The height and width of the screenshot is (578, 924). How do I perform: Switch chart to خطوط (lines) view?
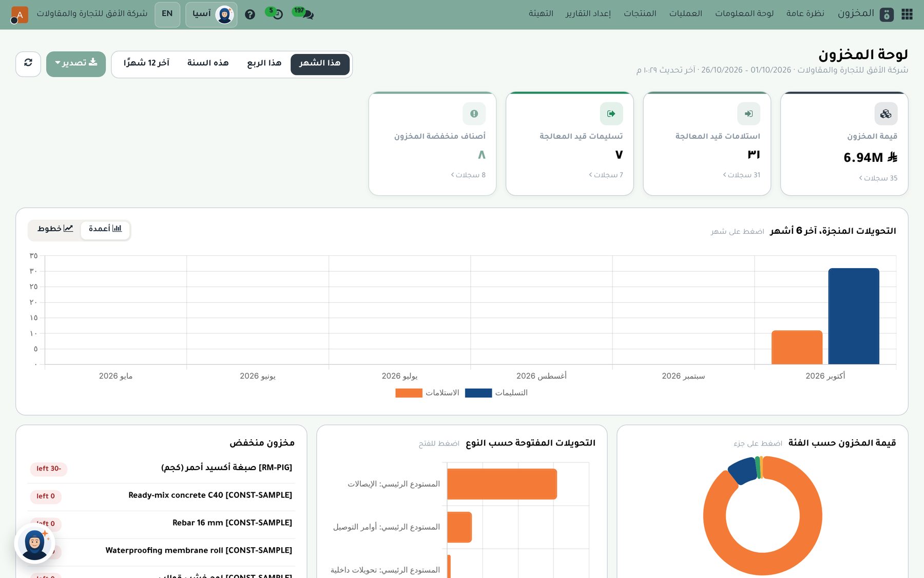55,229
